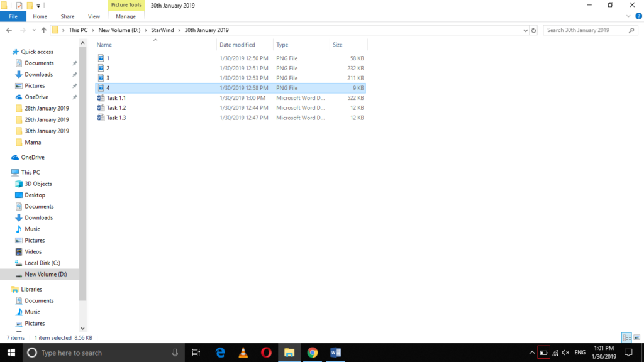
Task: Open Task View from taskbar
Action: pyautogui.click(x=196, y=353)
